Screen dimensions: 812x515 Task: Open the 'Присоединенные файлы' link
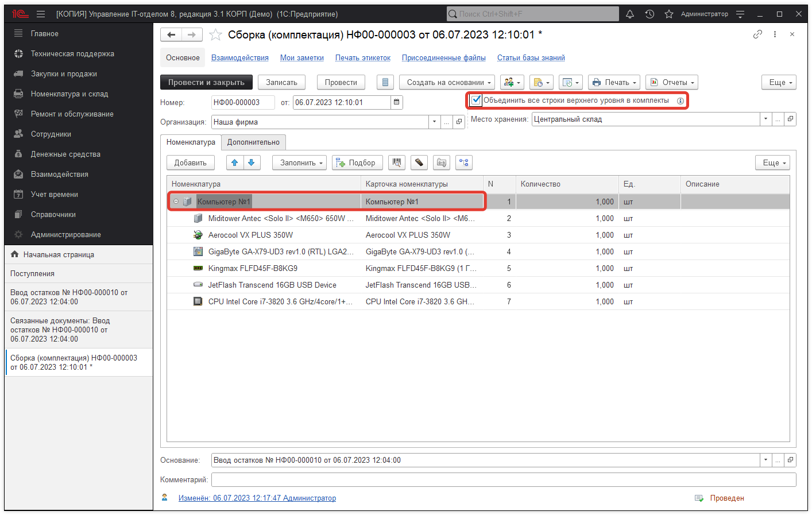point(443,58)
